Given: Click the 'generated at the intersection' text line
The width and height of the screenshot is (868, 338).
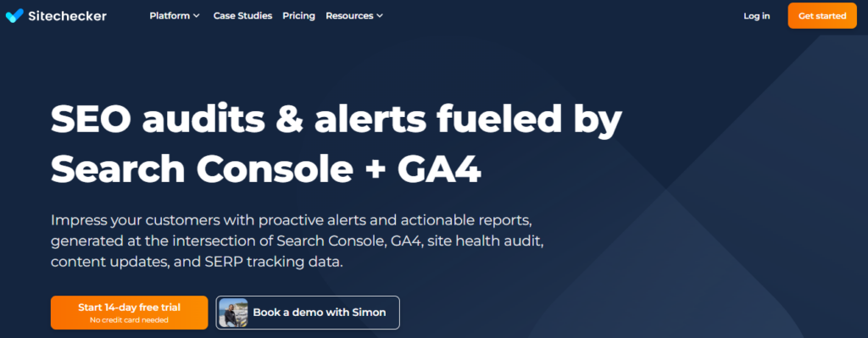Looking at the screenshot, I should 301,241.
